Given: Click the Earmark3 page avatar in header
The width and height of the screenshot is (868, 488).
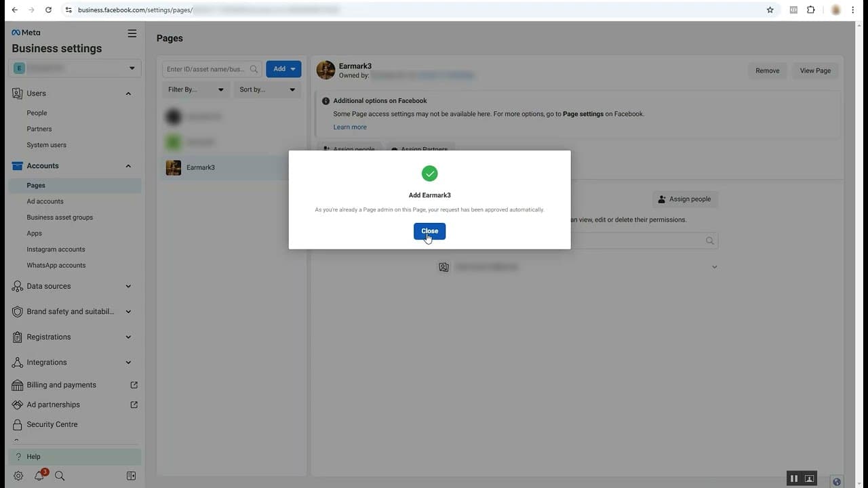Looking at the screenshot, I should tap(325, 70).
